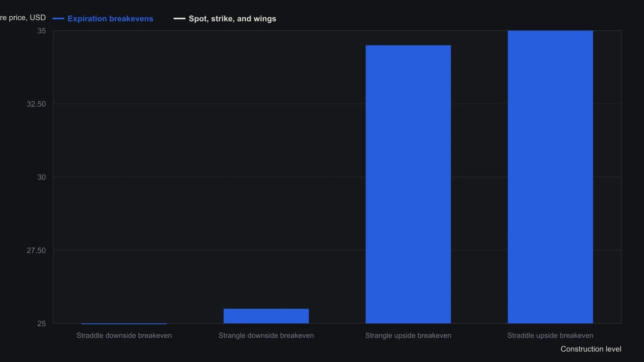Click the Straddle downside breakeven axis label
This screenshot has height=362, width=644.
[x=124, y=335]
